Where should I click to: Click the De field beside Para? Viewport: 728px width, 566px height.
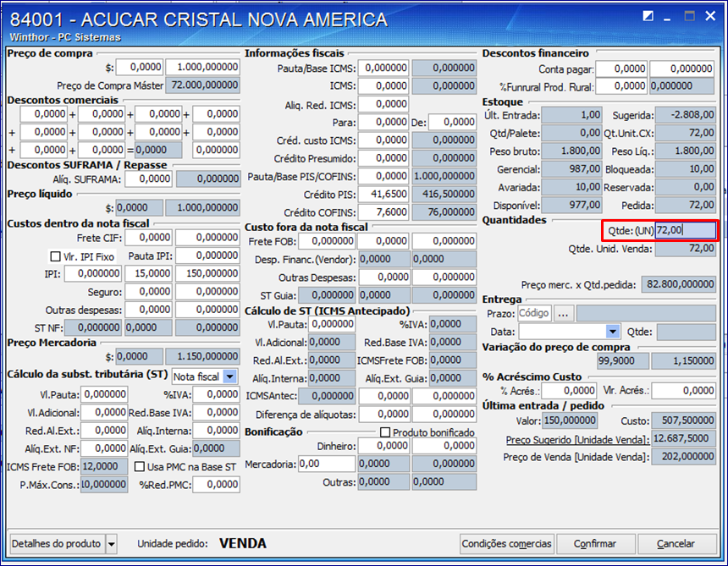point(452,122)
